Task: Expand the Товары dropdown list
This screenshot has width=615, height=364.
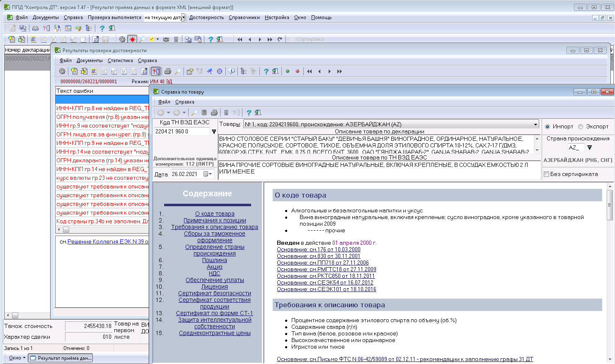Action: tap(535, 124)
